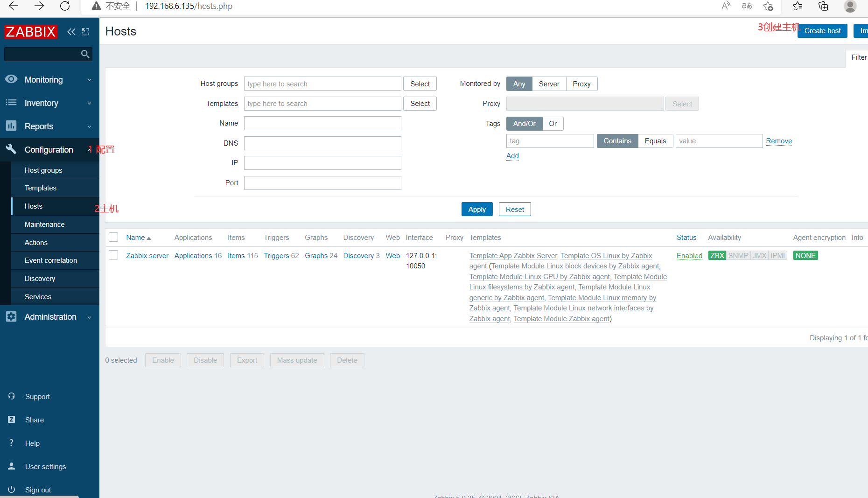Click the browser profile avatar
868x498 pixels.
[x=850, y=6]
